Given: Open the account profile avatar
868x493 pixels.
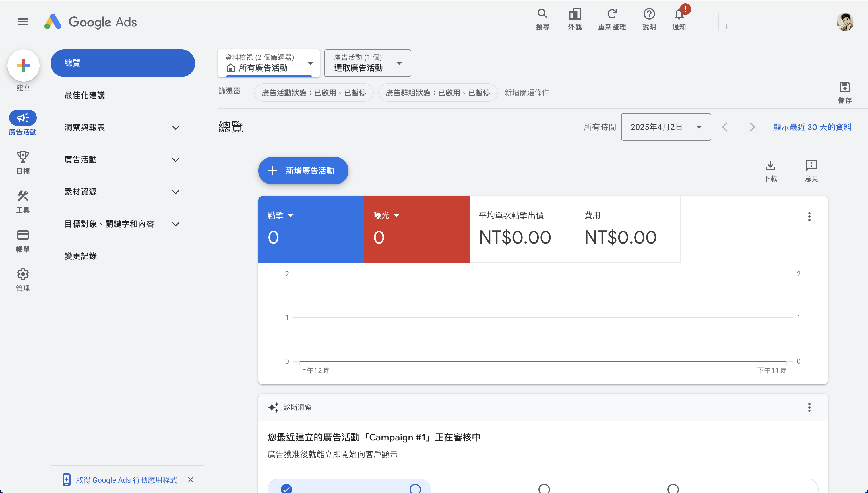Looking at the screenshot, I should 845,22.
